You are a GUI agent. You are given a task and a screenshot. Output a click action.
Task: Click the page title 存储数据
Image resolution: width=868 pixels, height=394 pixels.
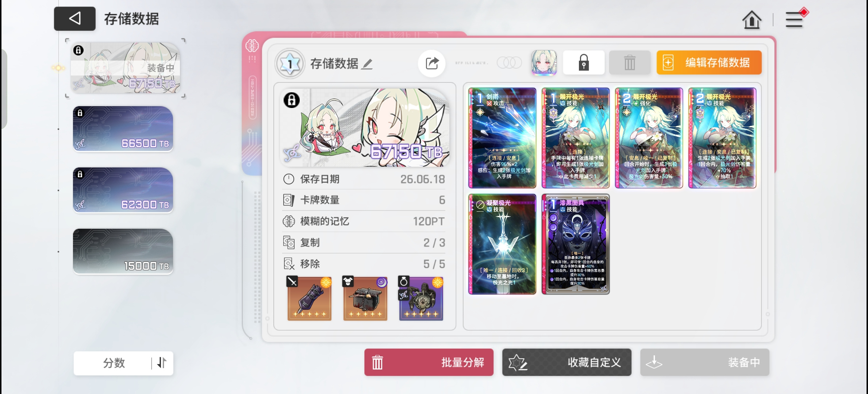click(x=131, y=19)
